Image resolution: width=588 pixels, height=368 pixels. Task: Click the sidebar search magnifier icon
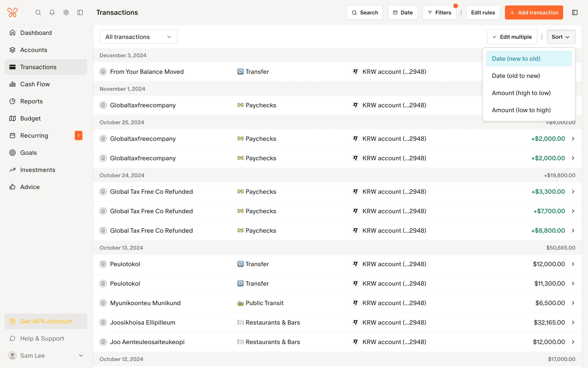tap(38, 13)
